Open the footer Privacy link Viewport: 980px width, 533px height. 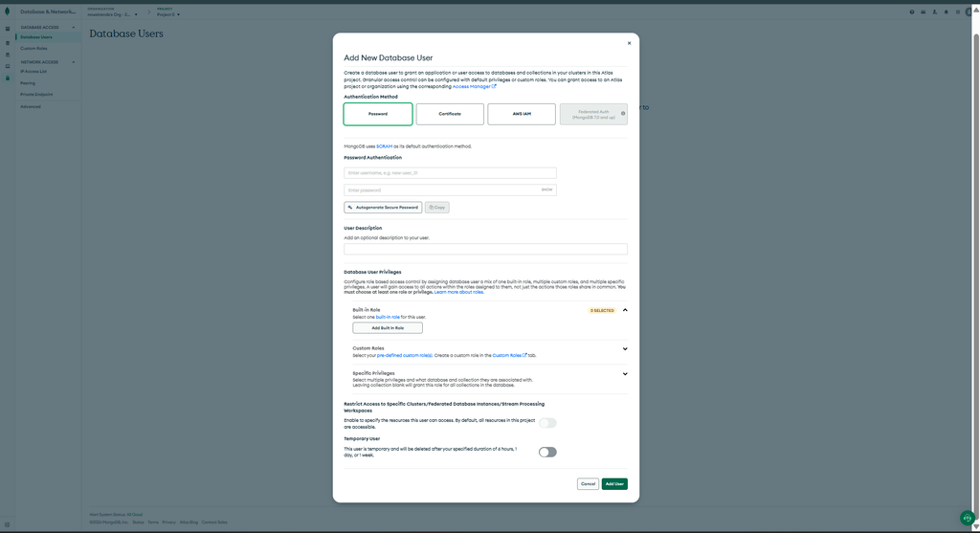(168, 522)
